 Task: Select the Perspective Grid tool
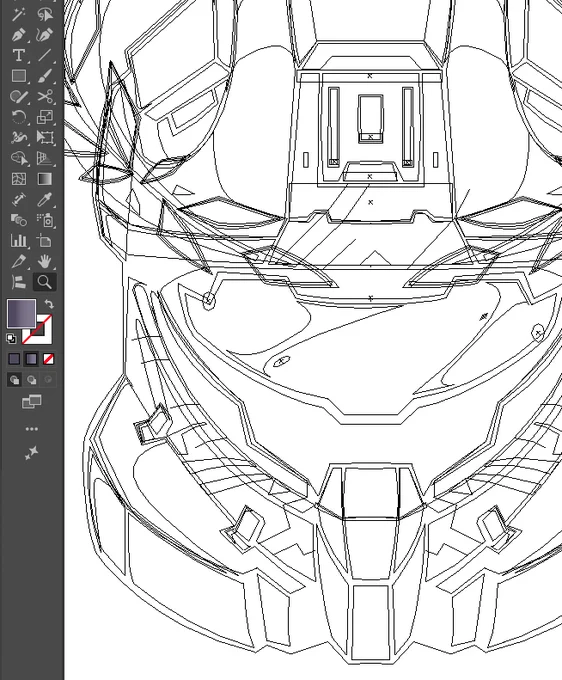click(x=45, y=158)
